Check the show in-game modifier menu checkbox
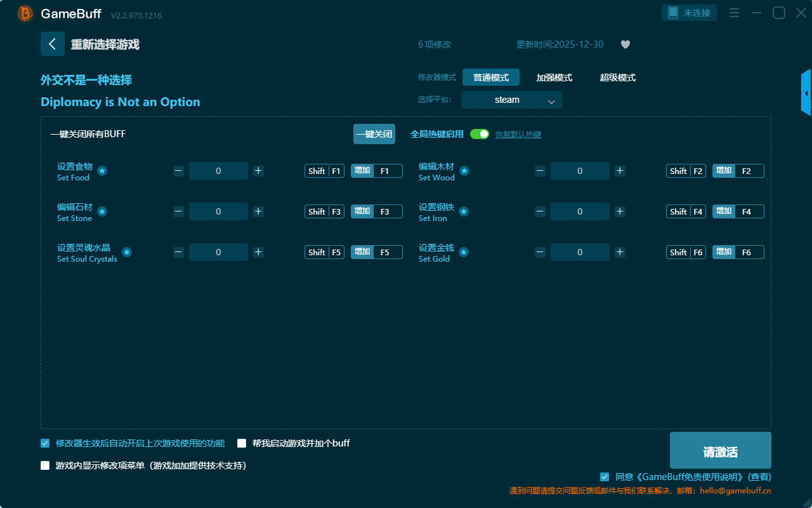 click(45, 465)
